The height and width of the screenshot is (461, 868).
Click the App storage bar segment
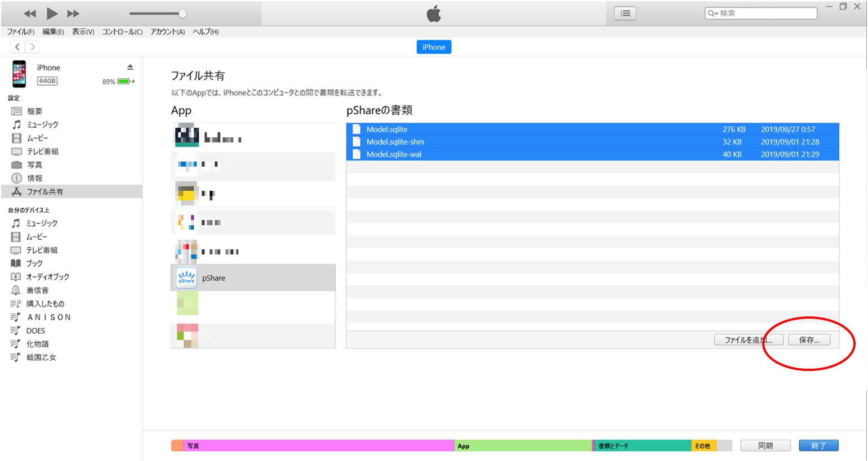[523, 446]
